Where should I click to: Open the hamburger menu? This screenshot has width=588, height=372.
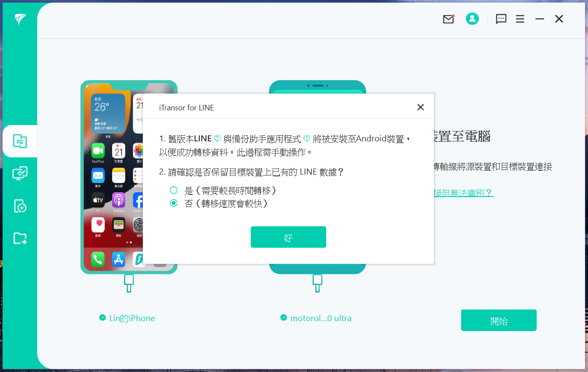click(x=520, y=19)
